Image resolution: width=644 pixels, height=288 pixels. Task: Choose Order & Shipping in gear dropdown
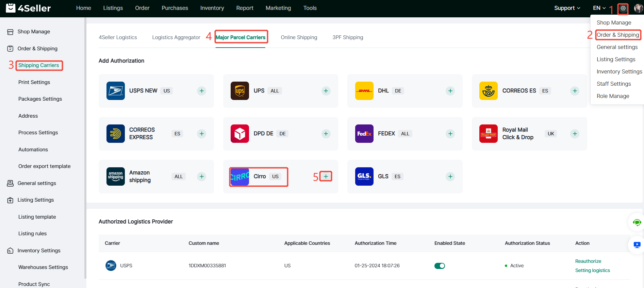tap(618, 35)
